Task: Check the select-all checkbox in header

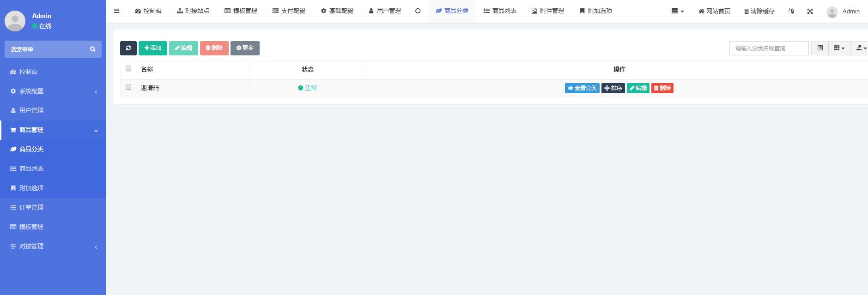Action: [x=128, y=69]
